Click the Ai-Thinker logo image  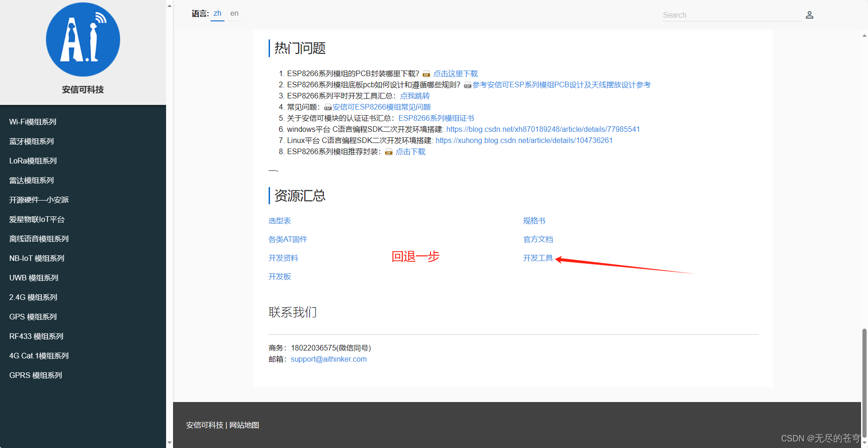point(83,39)
